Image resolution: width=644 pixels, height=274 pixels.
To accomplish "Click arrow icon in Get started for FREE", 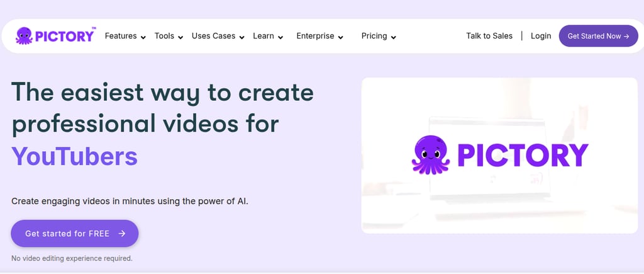I will [x=121, y=233].
